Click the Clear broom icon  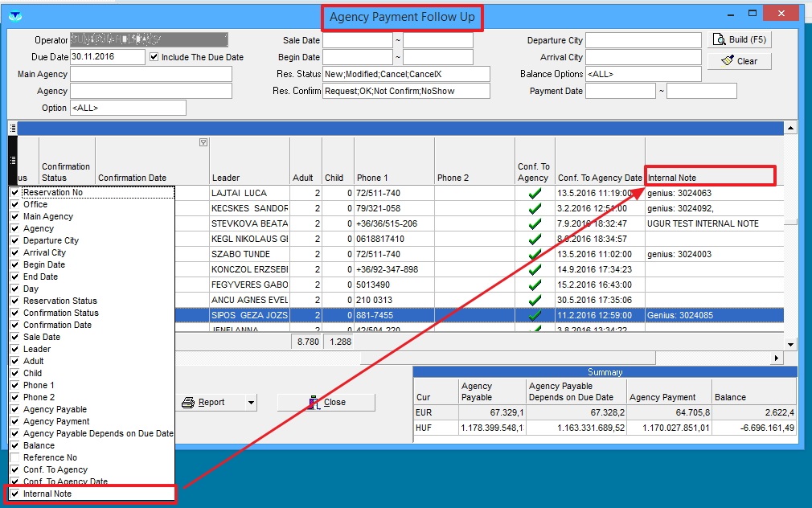pos(728,61)
